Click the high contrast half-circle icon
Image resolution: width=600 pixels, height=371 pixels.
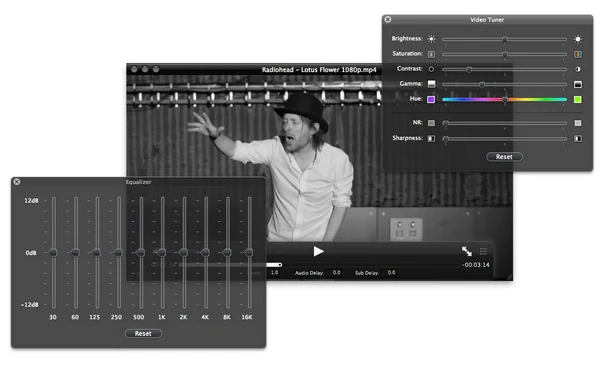coord(578,69)
